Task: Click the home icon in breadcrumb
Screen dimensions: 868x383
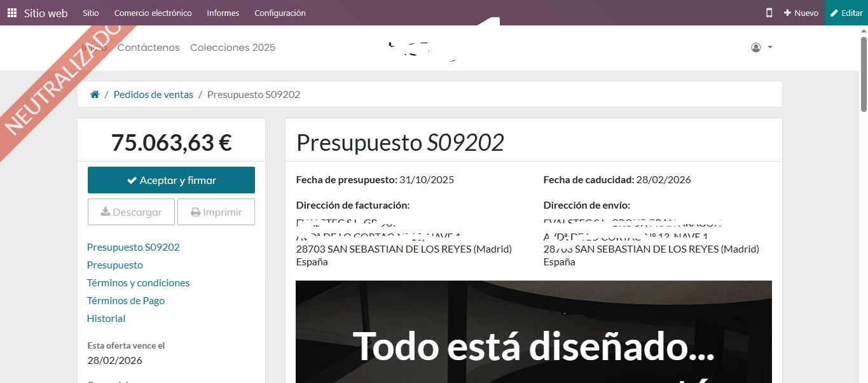Action: (95, 95)
